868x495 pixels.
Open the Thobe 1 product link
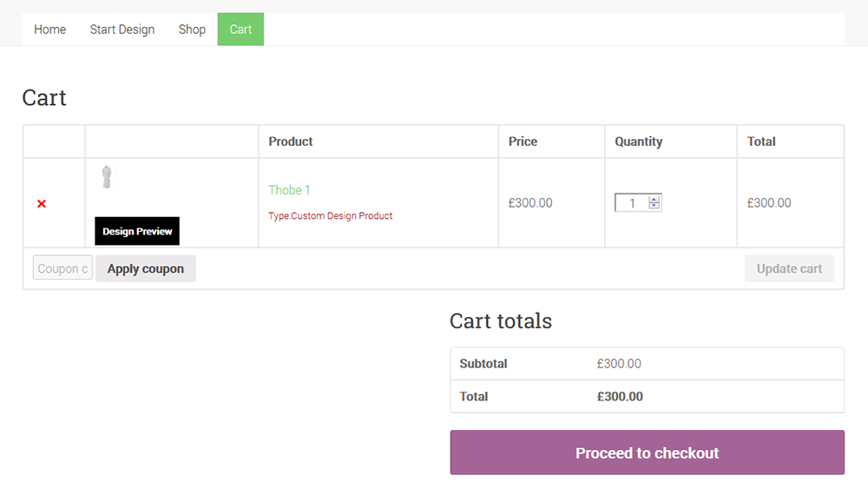point(289,190)
